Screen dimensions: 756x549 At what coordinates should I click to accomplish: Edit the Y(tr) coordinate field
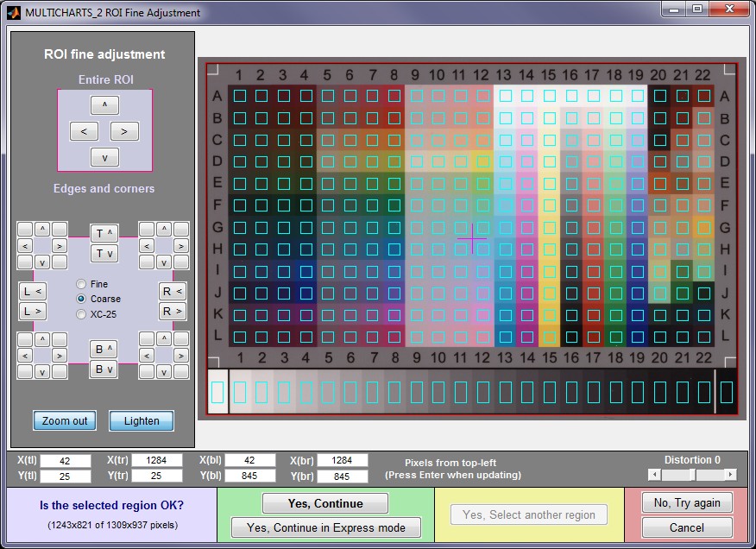click(x=157, y=476)
